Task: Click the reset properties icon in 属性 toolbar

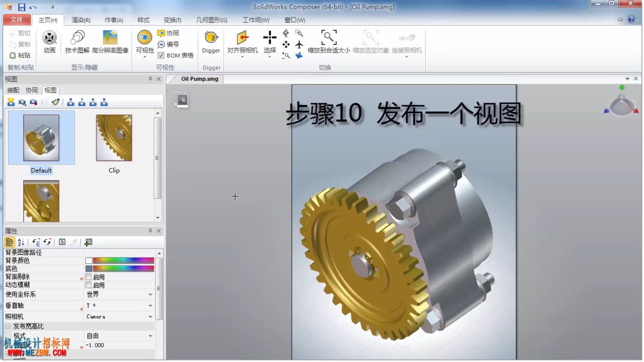Action: 62,242
